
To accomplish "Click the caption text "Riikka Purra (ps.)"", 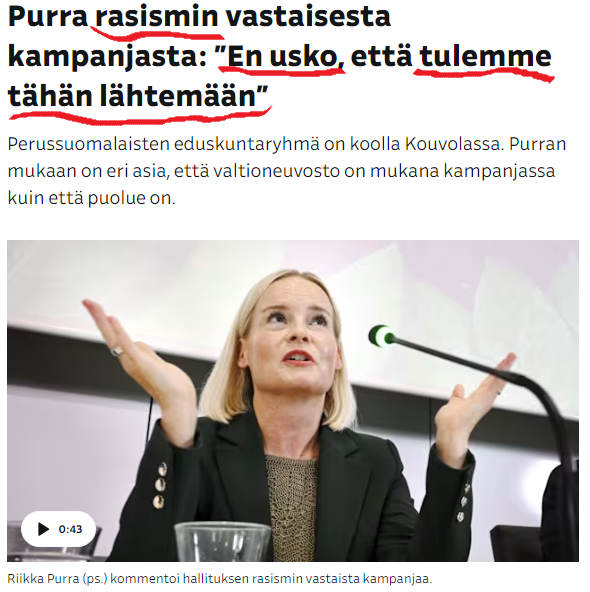I will (x=57, y=578).
